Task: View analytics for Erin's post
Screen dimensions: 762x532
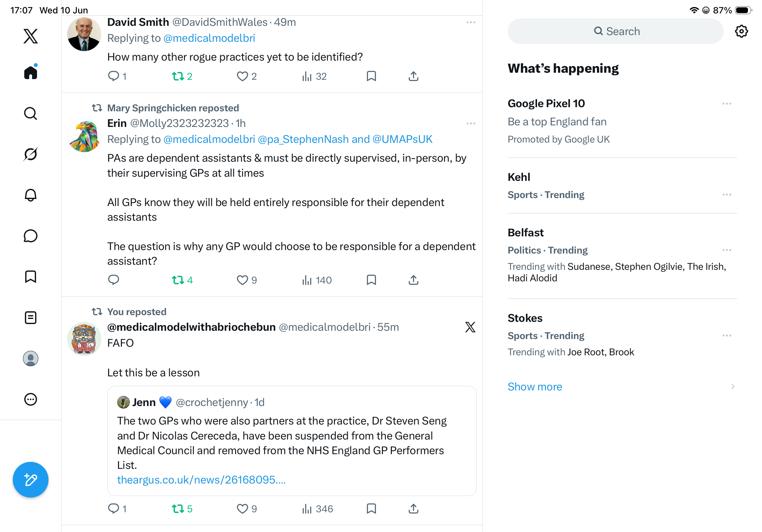Action: pos(317,280)
